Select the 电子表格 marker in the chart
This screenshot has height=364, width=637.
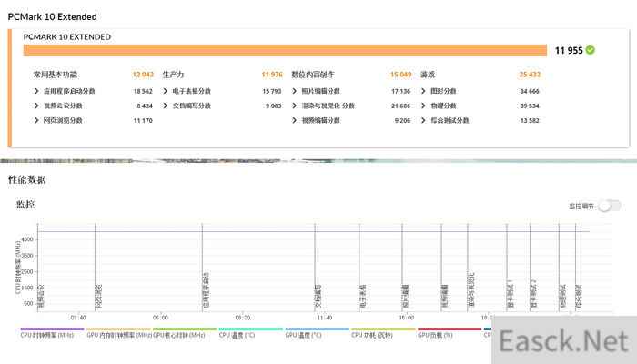(362, 296)
